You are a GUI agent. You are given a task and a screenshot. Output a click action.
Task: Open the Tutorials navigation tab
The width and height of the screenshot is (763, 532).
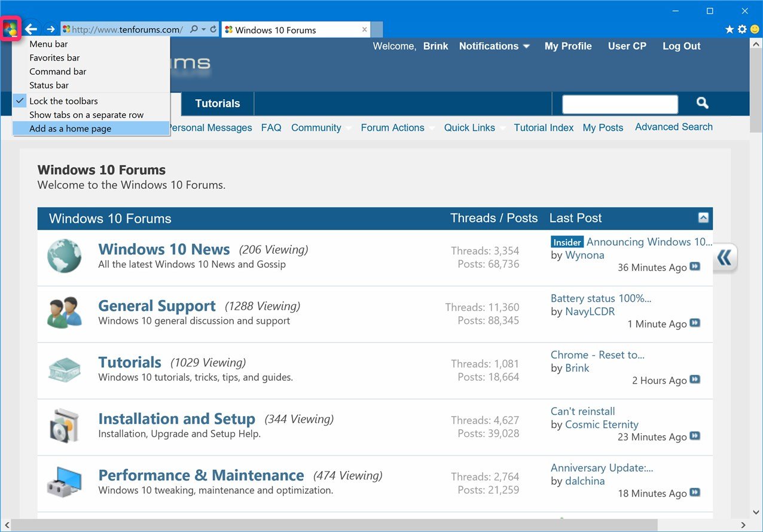click(218, 103)
